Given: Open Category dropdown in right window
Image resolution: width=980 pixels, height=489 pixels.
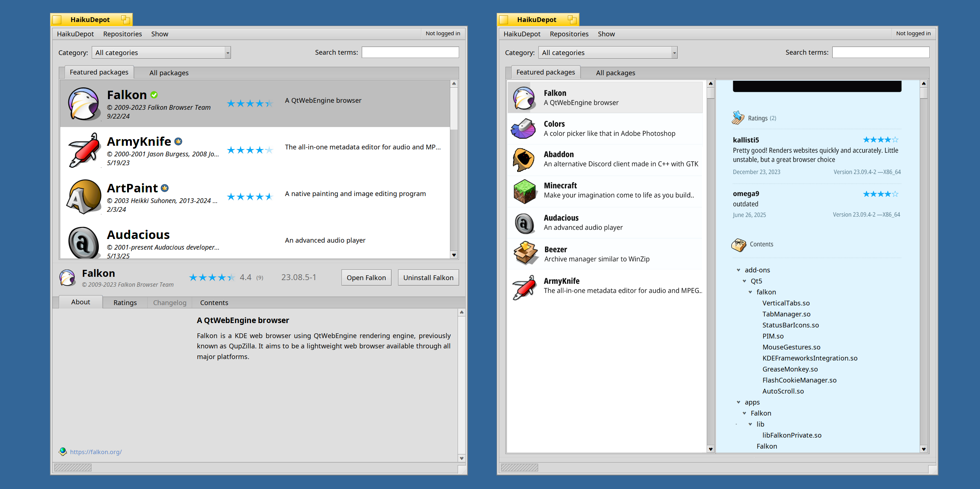Looking at the screenshot, I should pyautogui.click(x=608, y=52).
